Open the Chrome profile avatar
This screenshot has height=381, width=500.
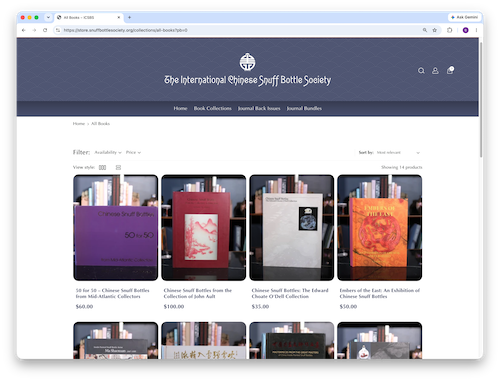tap(466, 30)
